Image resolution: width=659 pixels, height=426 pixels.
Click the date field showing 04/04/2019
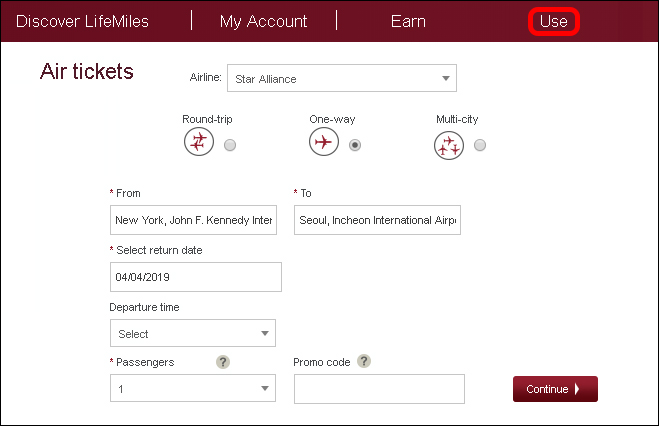tap(196, 277)
